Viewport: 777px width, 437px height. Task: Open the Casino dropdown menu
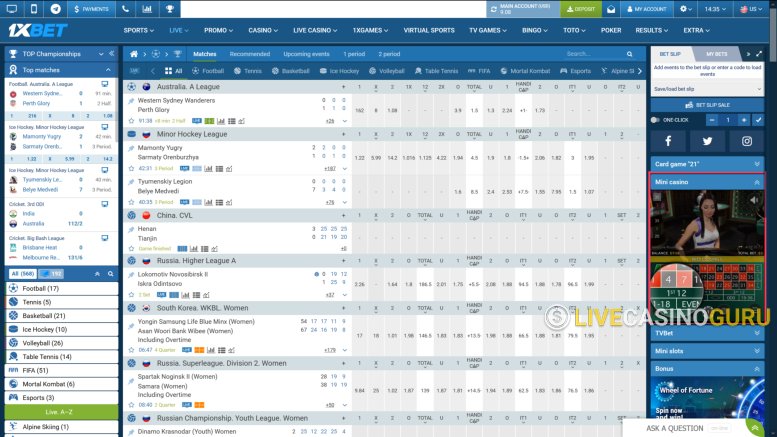(263, 30)
